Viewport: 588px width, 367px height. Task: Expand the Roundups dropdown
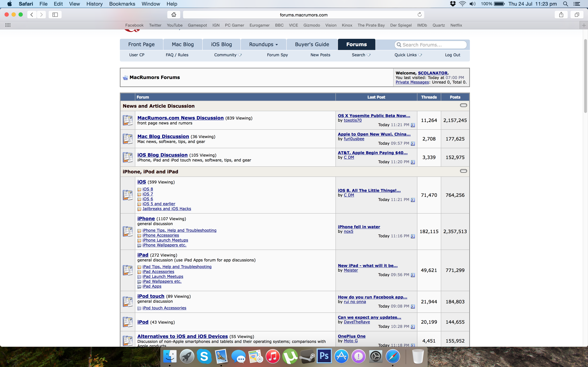[263, 44]
